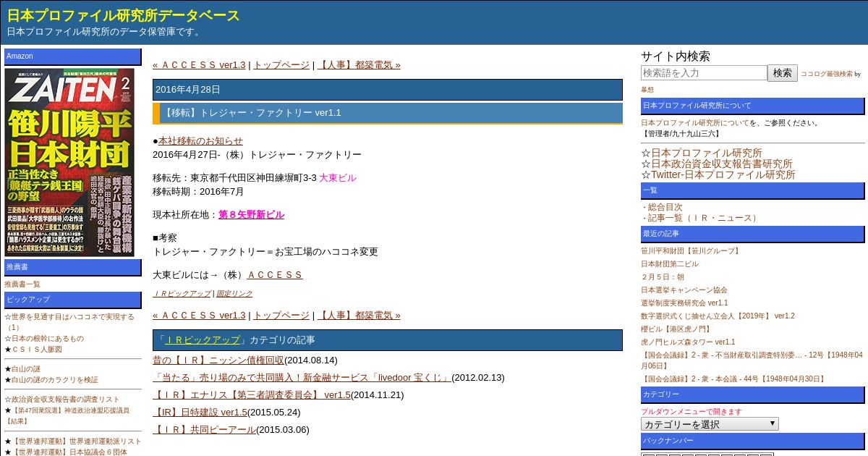Go to next post 【人事】都築電気 at bottom

point(359,315)
